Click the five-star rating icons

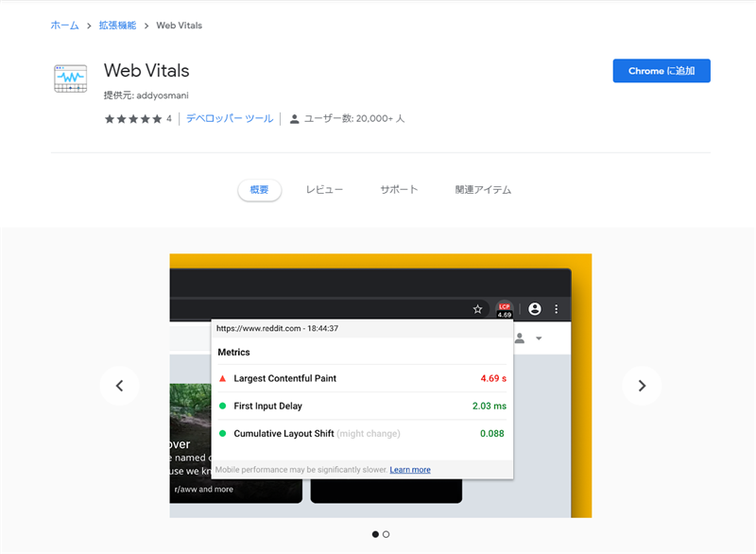(133, 119)
